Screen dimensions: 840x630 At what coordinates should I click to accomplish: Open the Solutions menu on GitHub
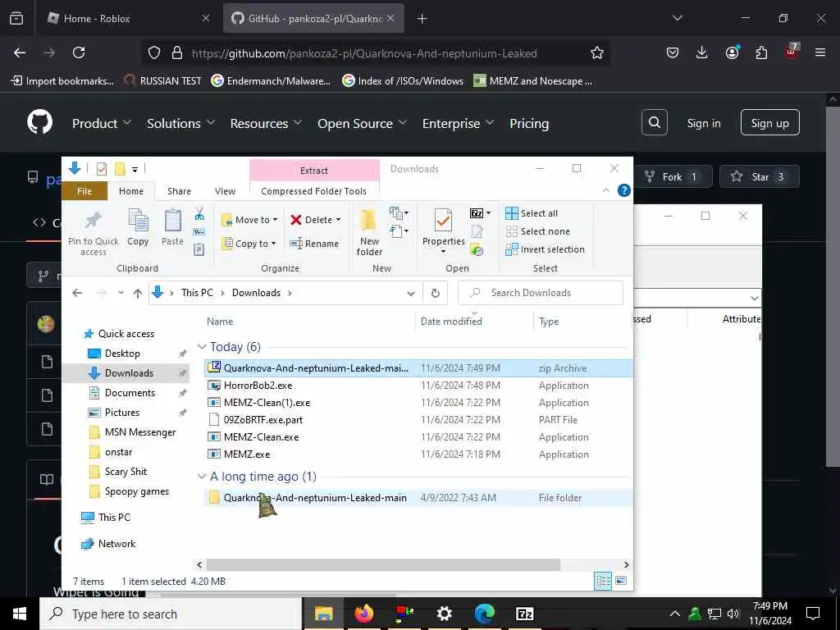pyautogui.click(x=180, y=123)
